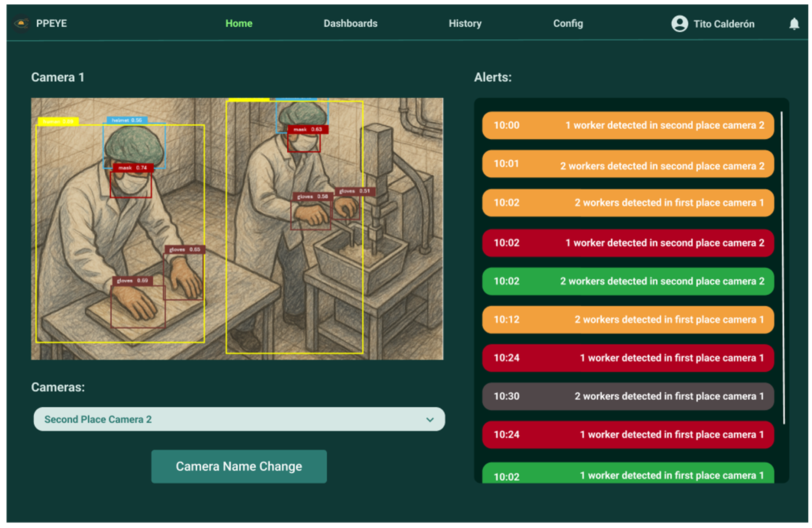Open the Home tab

point(239,24)
